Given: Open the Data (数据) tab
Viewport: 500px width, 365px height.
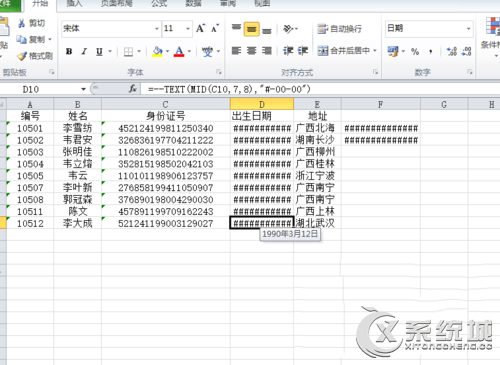Looking at the screenshot, I should point(194,4).
